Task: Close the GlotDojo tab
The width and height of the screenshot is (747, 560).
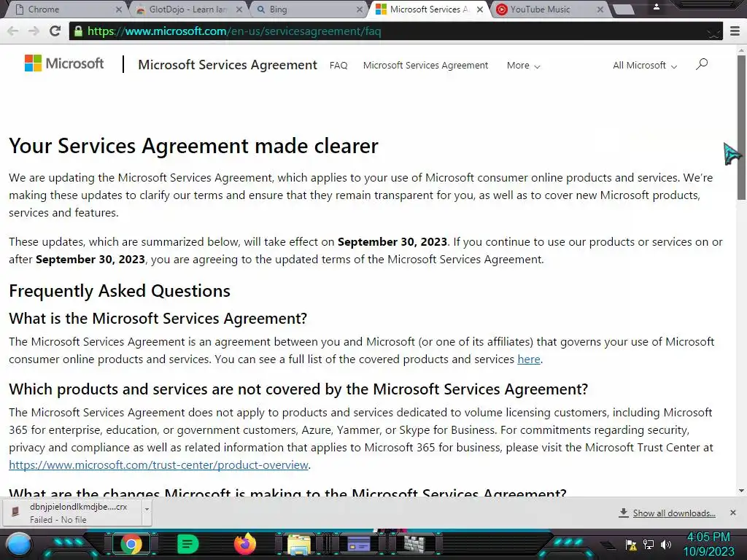Action: 239,9
